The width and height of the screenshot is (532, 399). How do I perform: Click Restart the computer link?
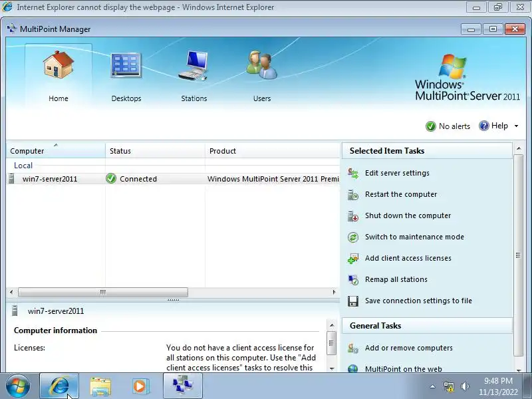tap(401, 194)
